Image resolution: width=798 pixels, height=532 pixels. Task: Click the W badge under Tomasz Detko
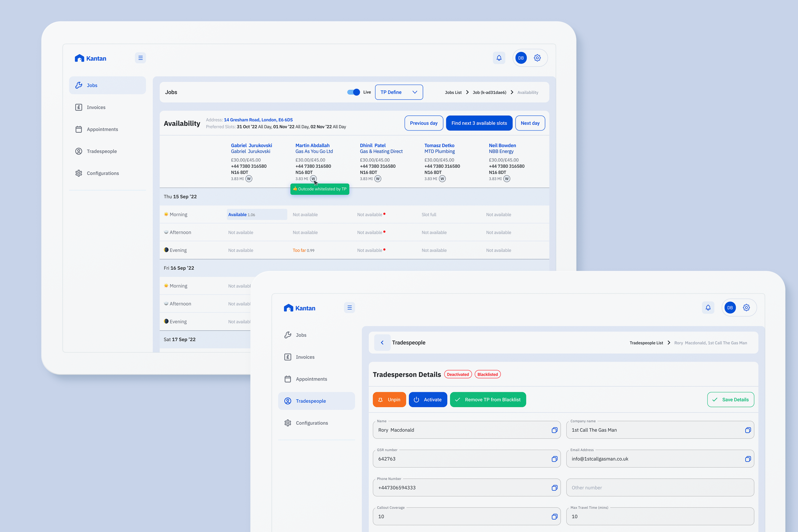[x=442, y=179]
